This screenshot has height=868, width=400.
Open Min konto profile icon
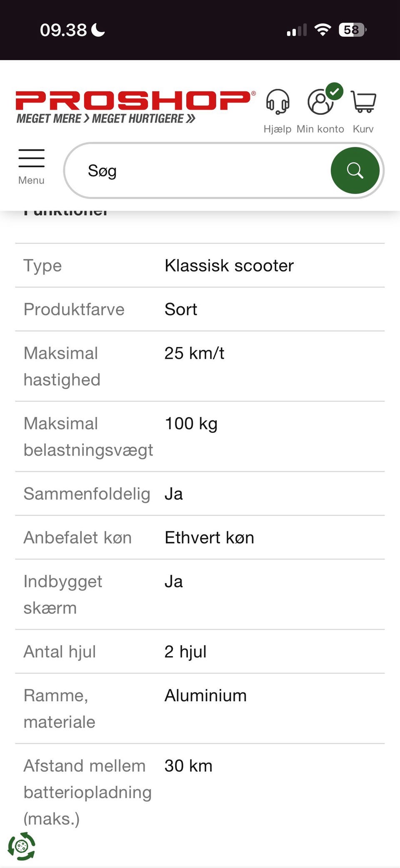[321, 101]
